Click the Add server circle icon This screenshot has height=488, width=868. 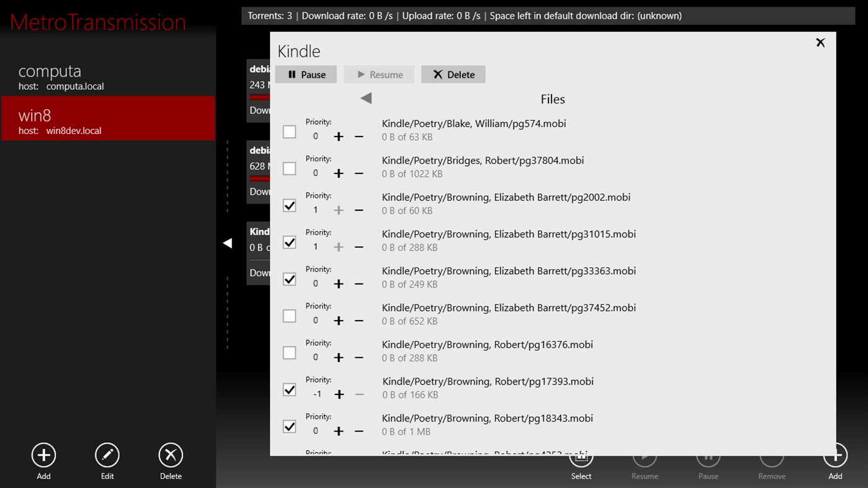pos(43,455)
